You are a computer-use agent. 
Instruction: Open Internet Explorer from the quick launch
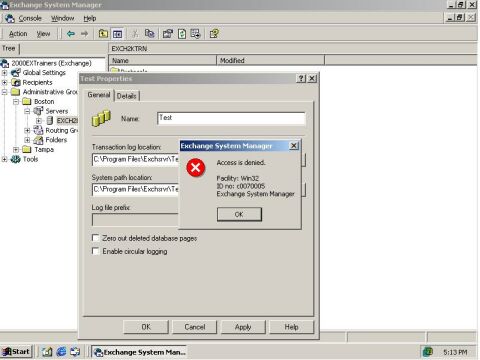[x=61, y=352]
